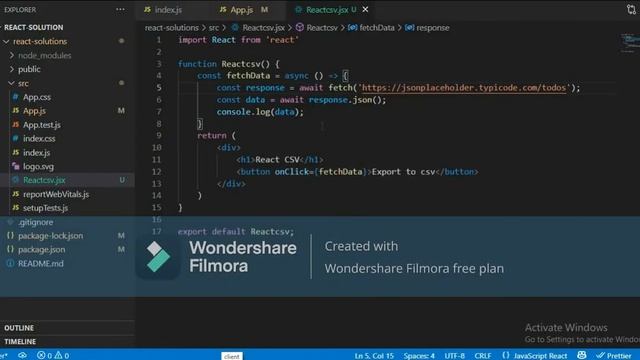Open logo.svg file

pyautogui.click(x=38, y=167)
